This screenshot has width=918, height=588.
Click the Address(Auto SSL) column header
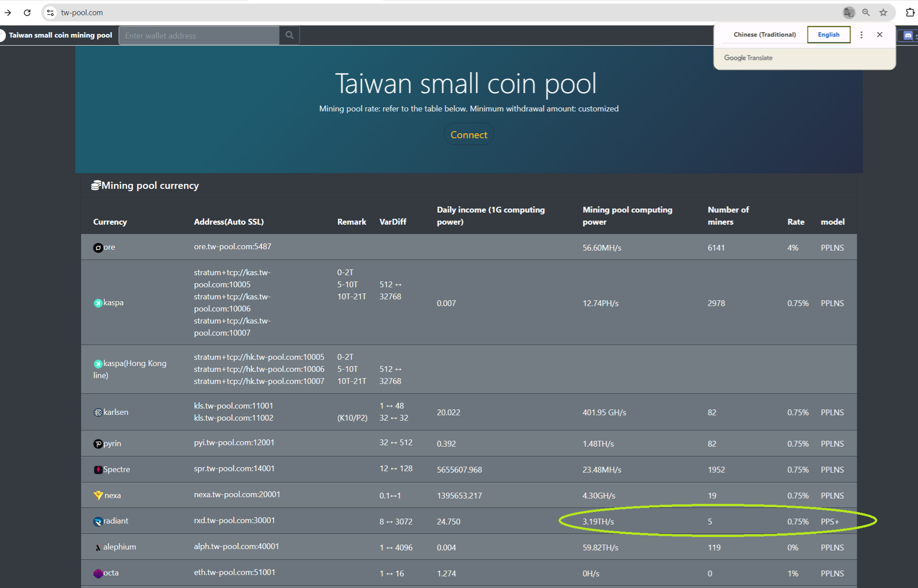click(x=229, y=222)
